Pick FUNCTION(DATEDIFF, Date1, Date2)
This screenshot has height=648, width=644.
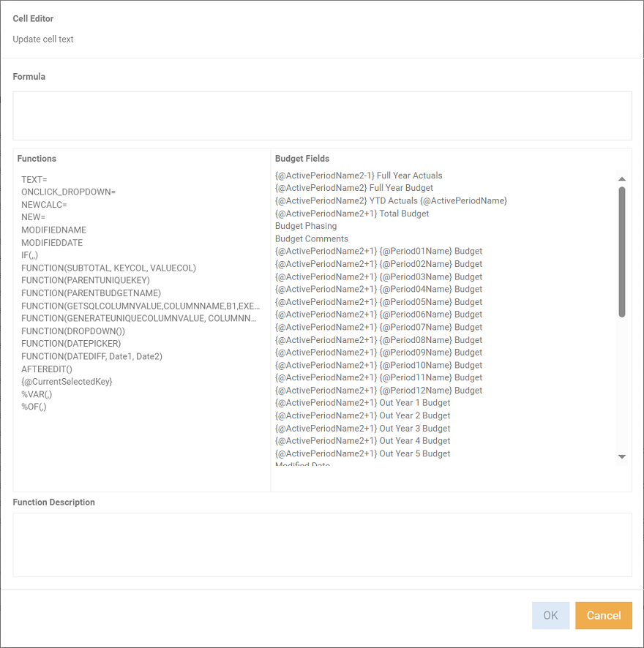click(x=94, y=356)
